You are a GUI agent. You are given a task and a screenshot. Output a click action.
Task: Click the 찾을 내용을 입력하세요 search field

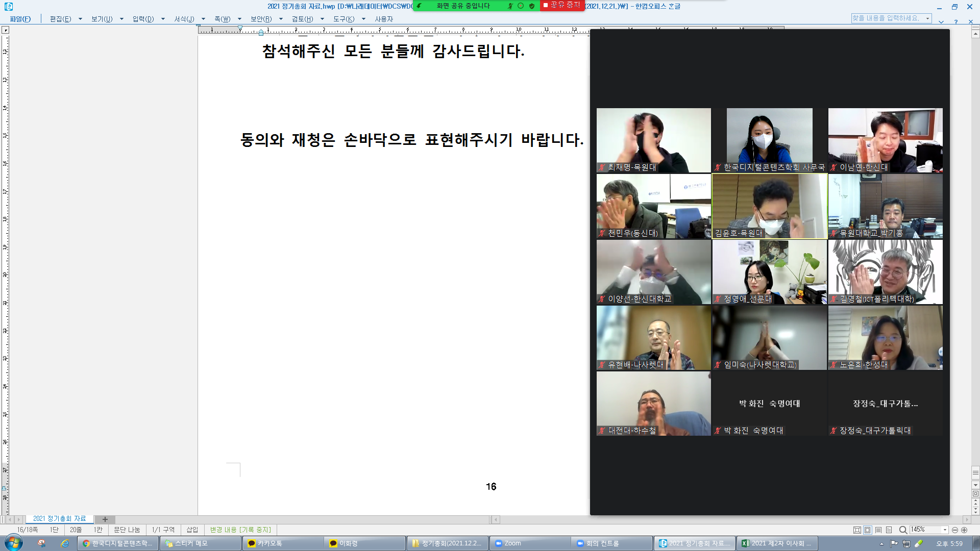887,18
